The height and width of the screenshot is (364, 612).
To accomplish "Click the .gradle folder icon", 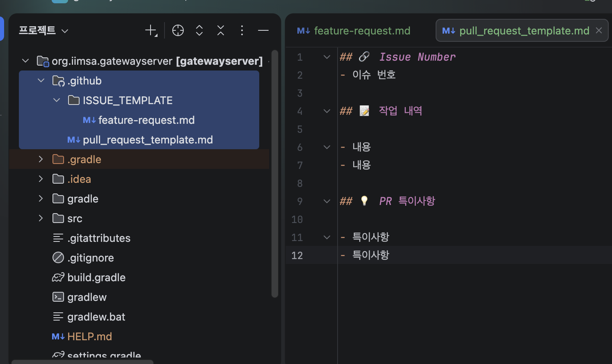I will (x=58, y=159).
